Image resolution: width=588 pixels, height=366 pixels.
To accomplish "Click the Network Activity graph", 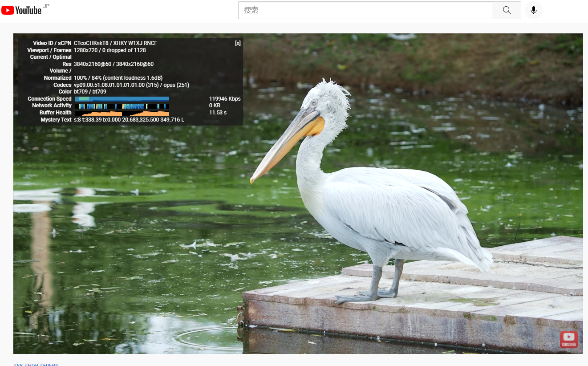I will [x=122, y=106].
